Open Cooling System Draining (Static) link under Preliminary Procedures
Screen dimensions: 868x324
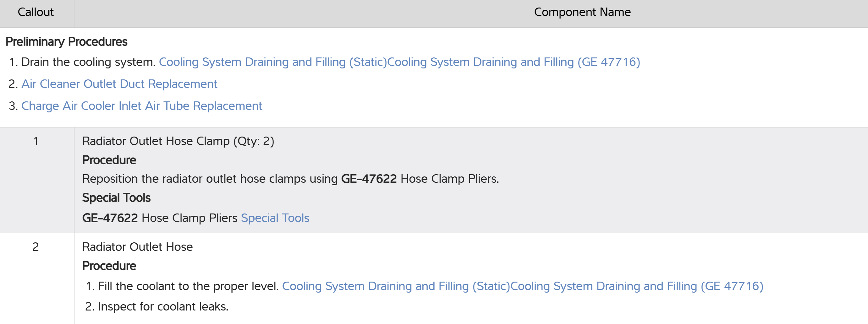(x=273, y=62)
